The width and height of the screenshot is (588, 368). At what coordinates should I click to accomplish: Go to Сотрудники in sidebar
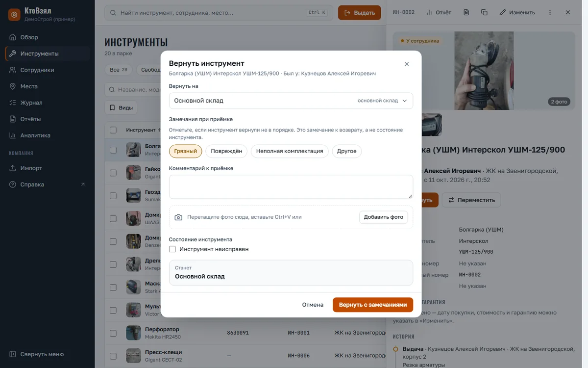(x=48, y=70)
